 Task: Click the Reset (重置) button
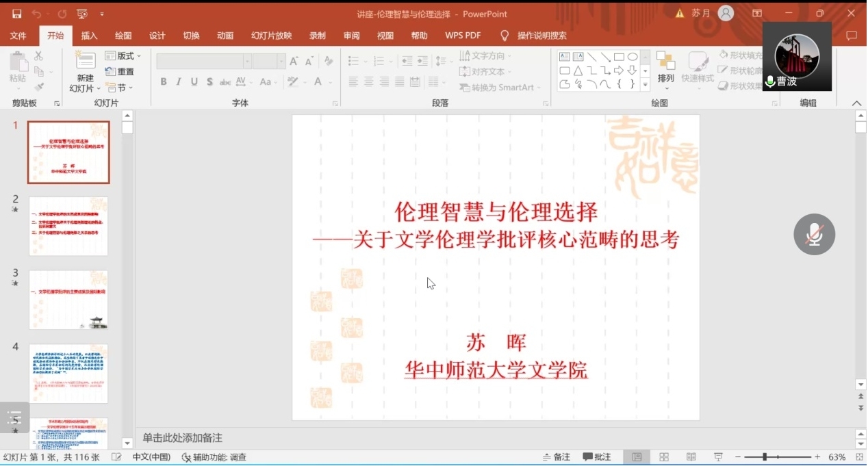click(120, 72)
